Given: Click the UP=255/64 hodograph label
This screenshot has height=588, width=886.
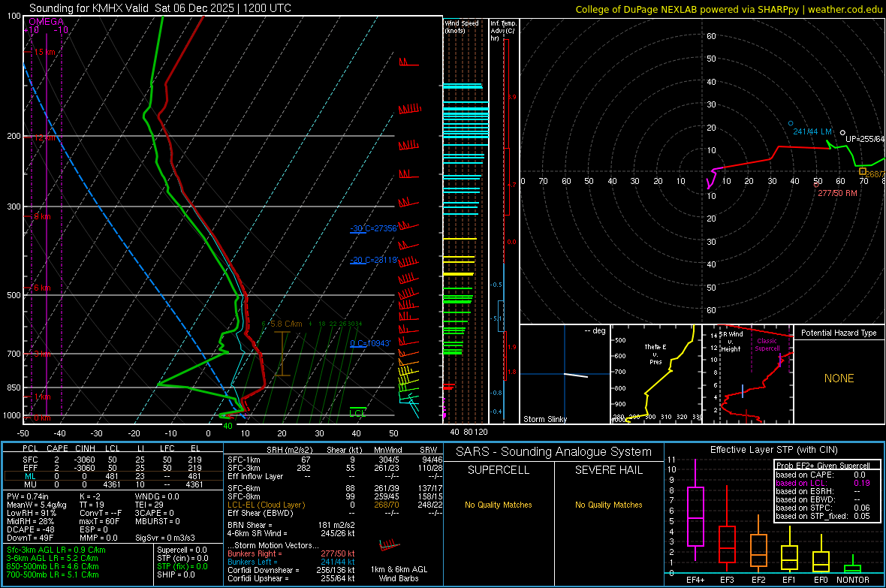Looking at the screenshot, I should point(865,138).
